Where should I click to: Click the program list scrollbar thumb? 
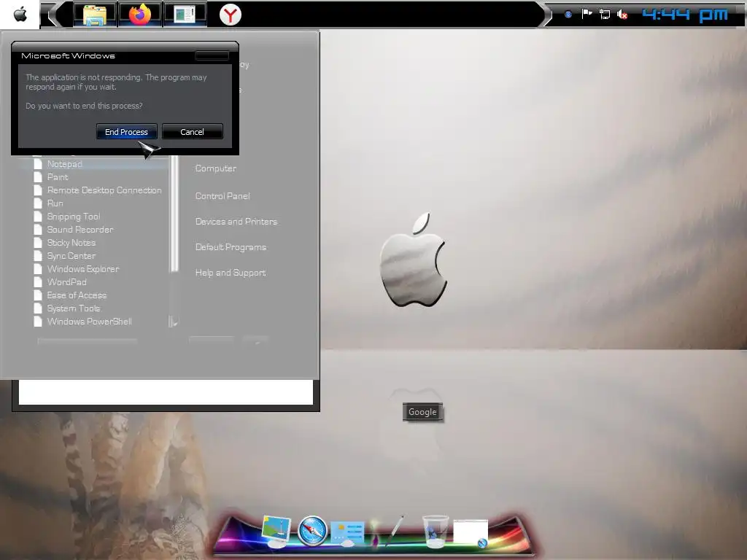[x=174, y=214]
